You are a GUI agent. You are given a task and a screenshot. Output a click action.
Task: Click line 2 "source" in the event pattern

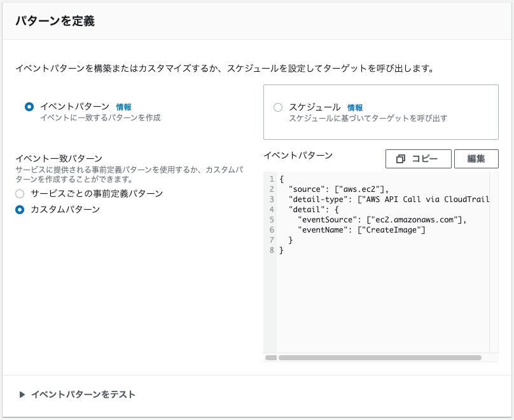tap(338, 189)
